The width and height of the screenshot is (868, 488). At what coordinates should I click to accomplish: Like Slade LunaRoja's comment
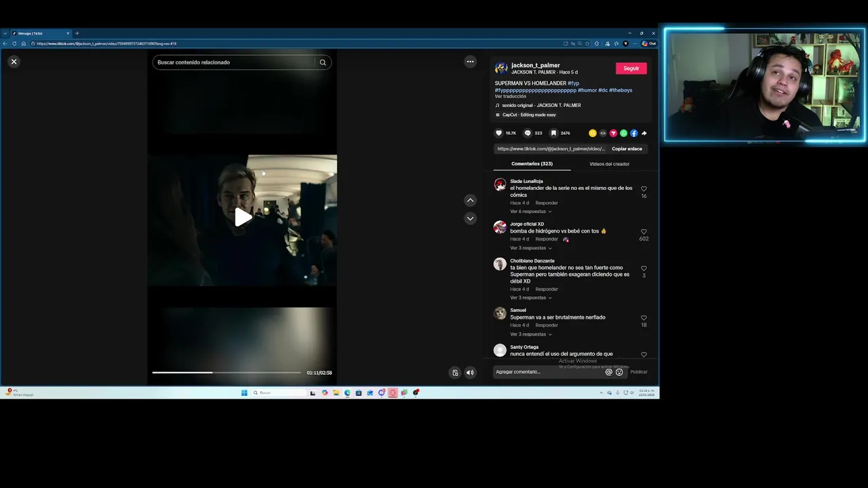[x=644, y=188]
